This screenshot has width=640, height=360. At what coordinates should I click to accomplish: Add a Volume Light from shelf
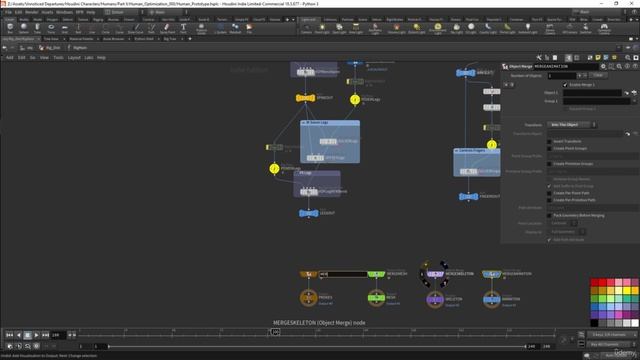coord(396,28)
